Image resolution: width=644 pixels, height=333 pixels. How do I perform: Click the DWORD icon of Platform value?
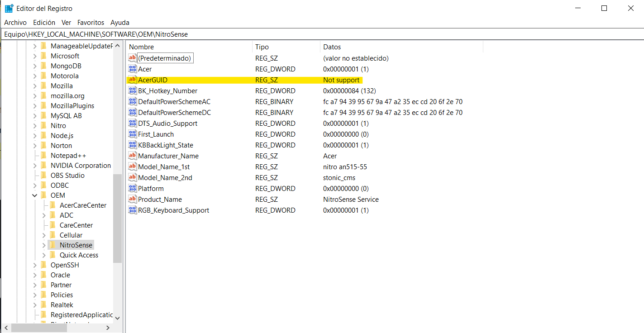(x=133, y=188)
